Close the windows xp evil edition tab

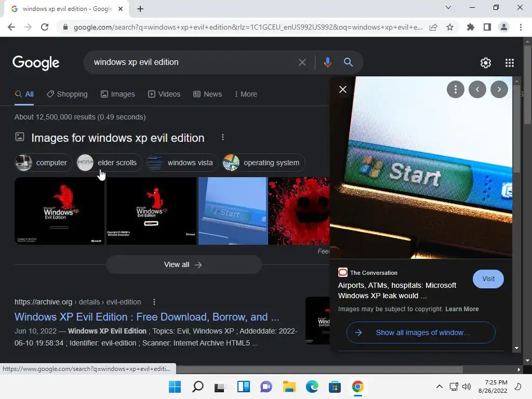point(121,9)
